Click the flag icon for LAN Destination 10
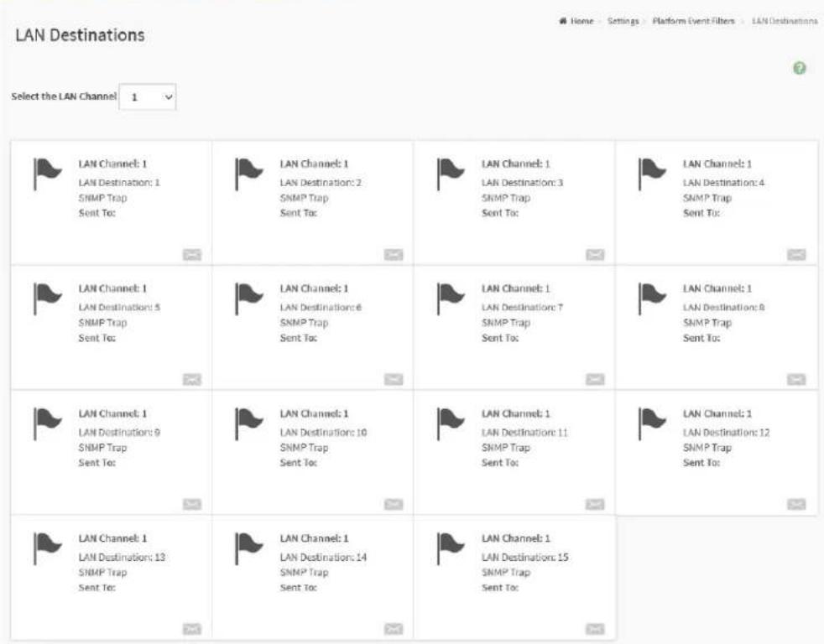824x644 pixels. point(249,424)
